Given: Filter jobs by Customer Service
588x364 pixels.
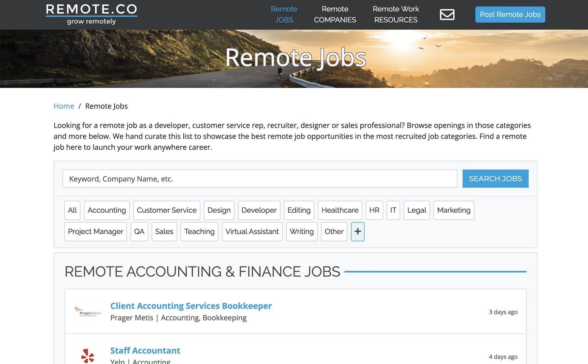Looking at the screenshot, I should (x=166, y=210).
